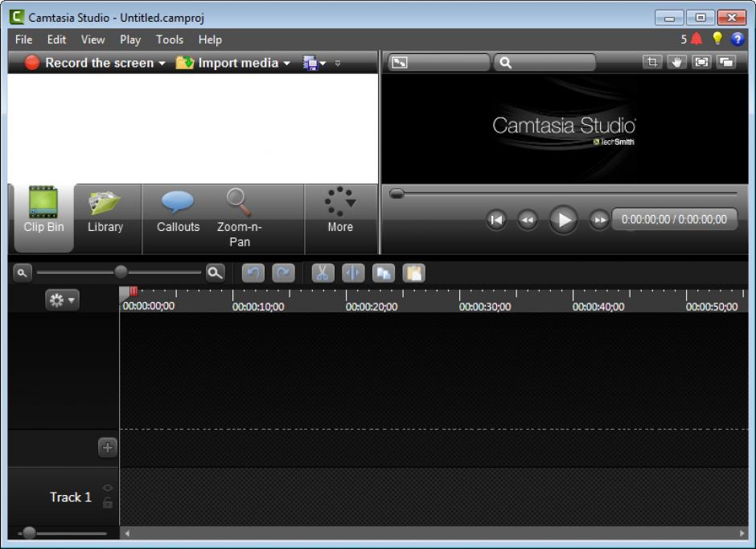Click the Redo arrow in timeline toolbar
This screenshot has height=549, width=756.
(283, 273)
